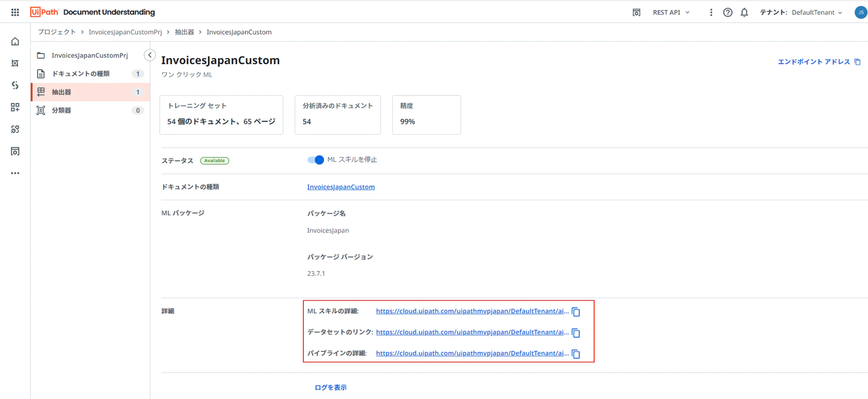Screen dimensions: 868x399
Task: Open the app launcher grid icon
Action: click(15, 12)
